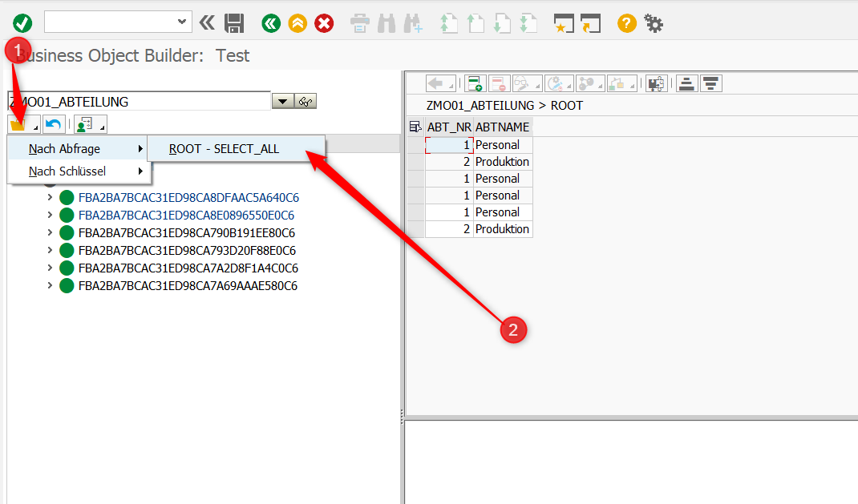Click the hierarchy diagram icon in the right toolbar
Screen dimensions: 858x504
[x=621, y=83]
